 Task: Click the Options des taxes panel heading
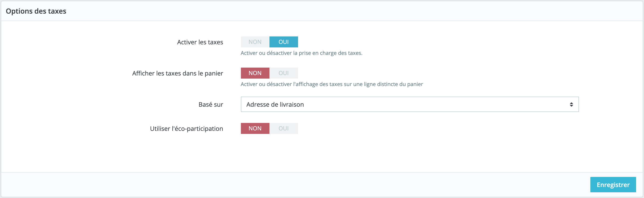[x=36, y=11]
